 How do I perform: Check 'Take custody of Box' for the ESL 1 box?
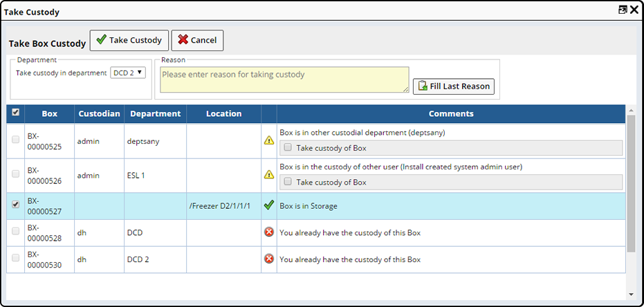[288, 181]
